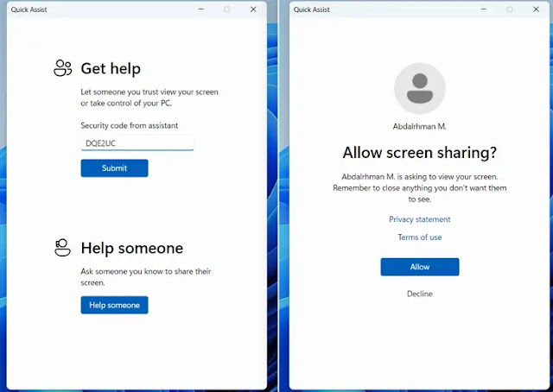553x392 pixels.
Task: Click left window Quick Assist title
Action: [x=29, y=9]
